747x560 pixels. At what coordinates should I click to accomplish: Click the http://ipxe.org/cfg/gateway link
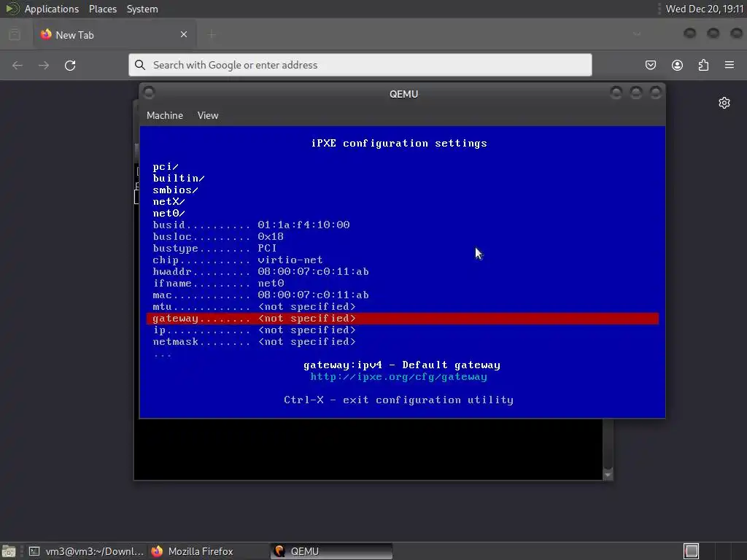[398, 377]
